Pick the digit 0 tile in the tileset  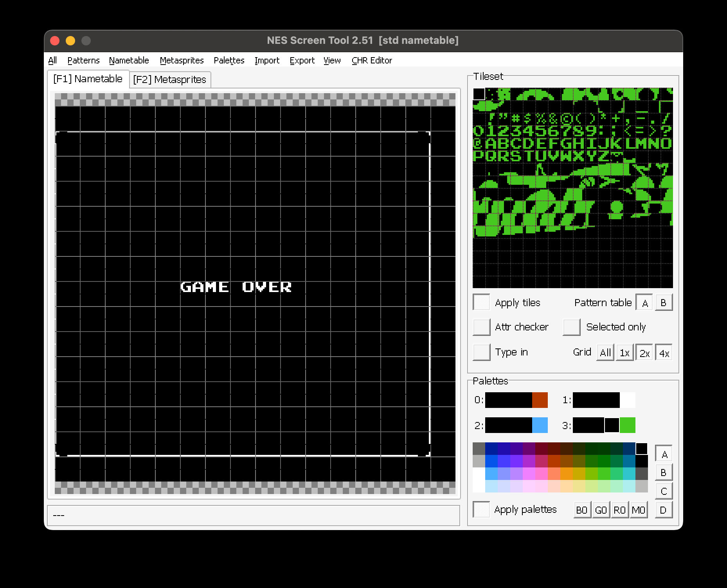(x=479, y=131)
